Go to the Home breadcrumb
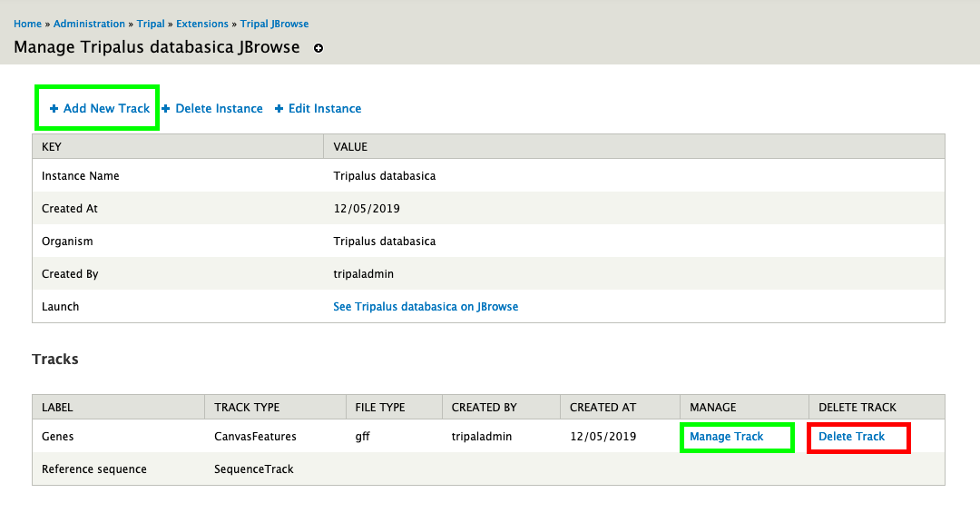 (27, 24)
